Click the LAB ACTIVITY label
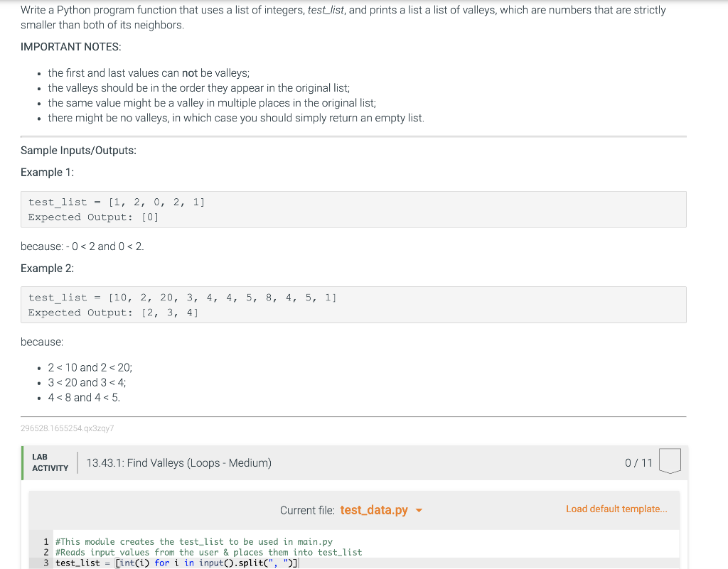Viewport: 728px width, 569px height. [x=50, y=462]
